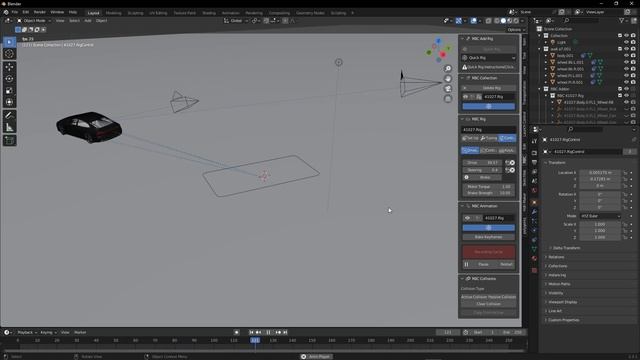This screenshot has height=360, width=640.
Task: Hide wheel.Bk.L.001 via eye icon
Action: pyautogui.click(x=627, y=62)
